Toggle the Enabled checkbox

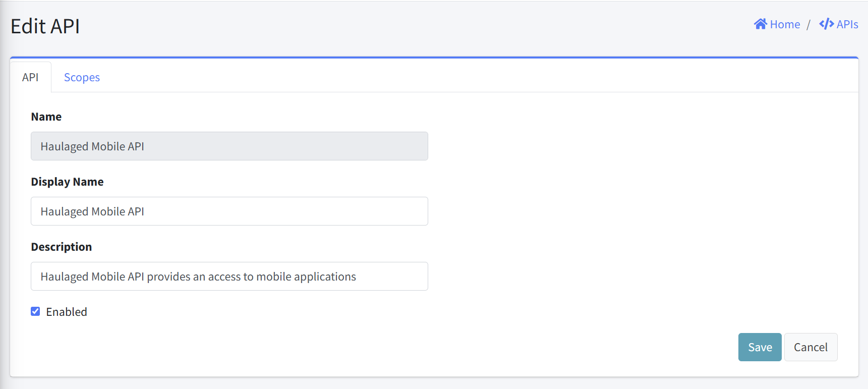[35, 311]
